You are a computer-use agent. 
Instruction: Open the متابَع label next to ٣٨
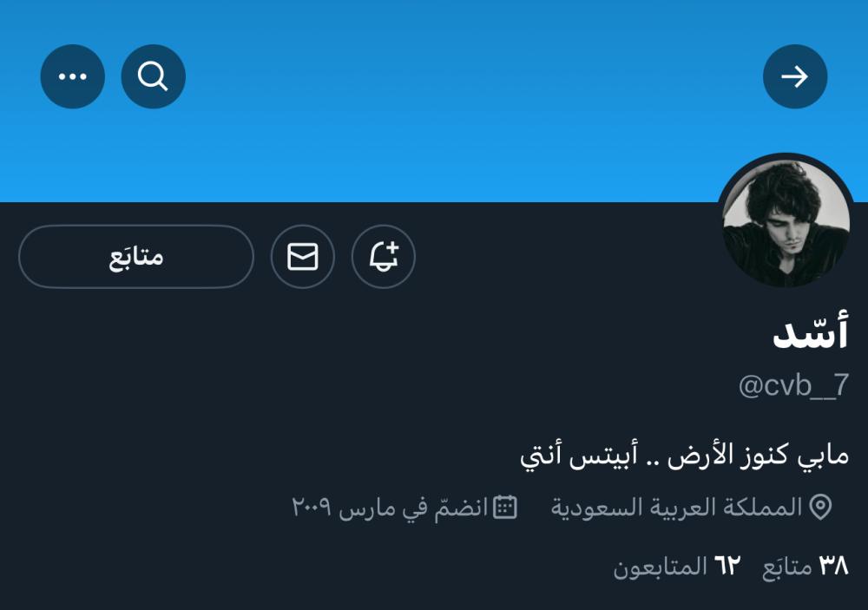coord(786,567)
